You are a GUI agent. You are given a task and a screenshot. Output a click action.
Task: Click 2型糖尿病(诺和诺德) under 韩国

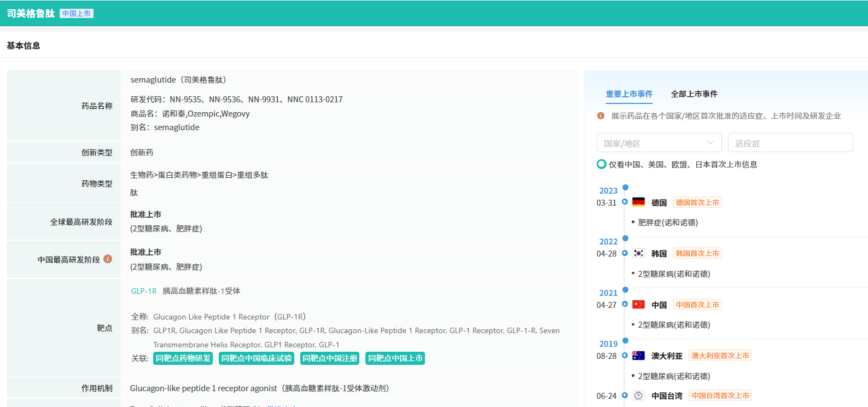(674, 274)
